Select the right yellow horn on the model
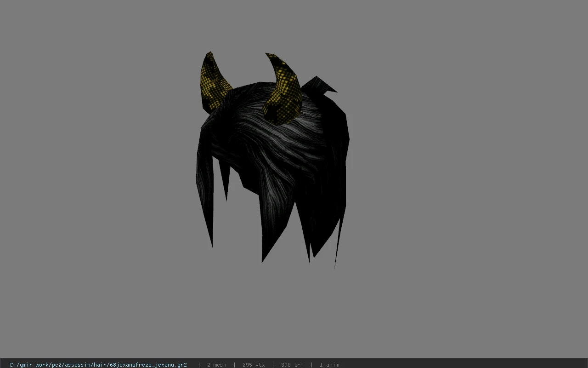The height and width of the screenshot is (368, 588). (284, 91)
